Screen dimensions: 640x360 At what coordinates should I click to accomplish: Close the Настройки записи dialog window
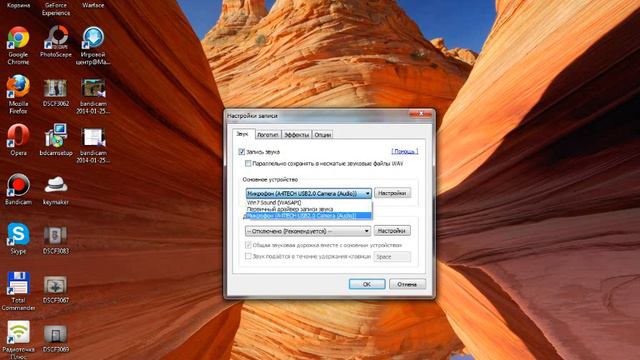point(421,114)
